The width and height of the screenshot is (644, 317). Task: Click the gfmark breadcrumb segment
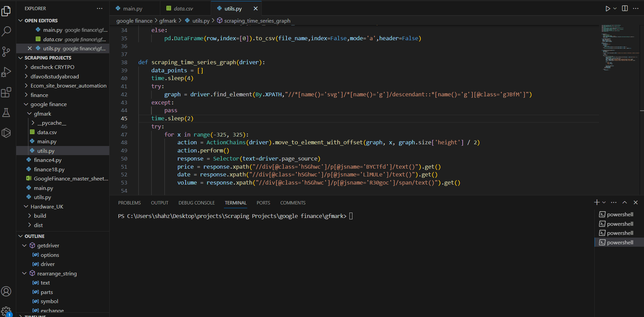coord(168,21)
